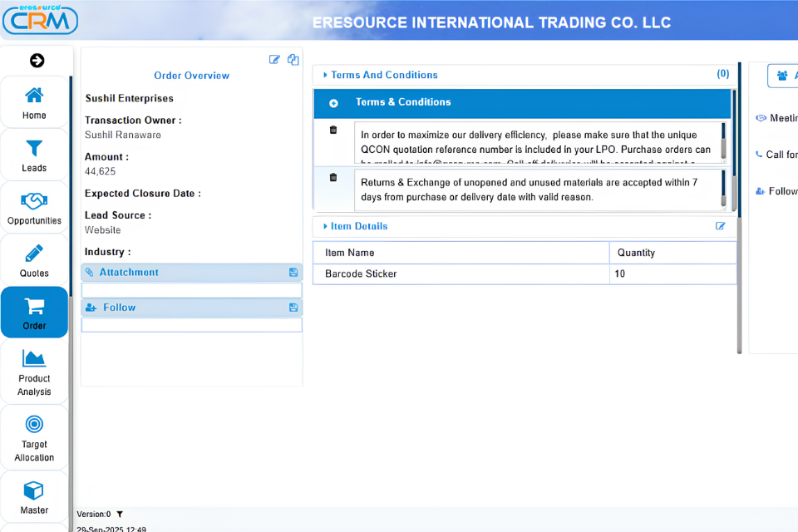798x532 pixels.
Task: Open the Home section
Action: tap(34, 102)
